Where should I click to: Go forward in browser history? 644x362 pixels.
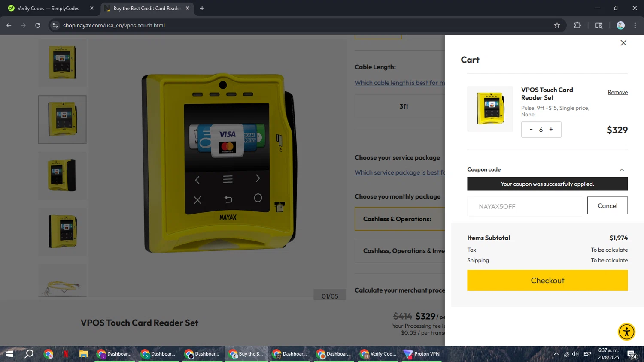click(x=23, y=25)
